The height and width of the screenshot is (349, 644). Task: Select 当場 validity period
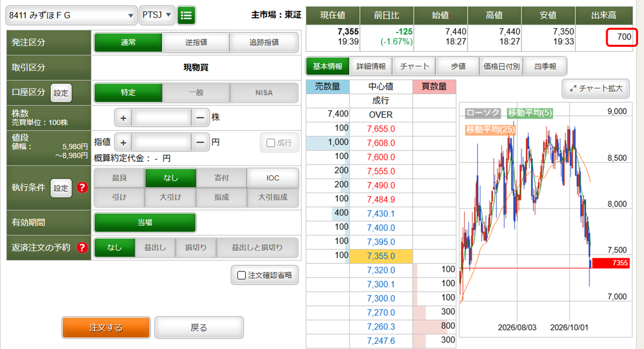click(x=145, y=222)
